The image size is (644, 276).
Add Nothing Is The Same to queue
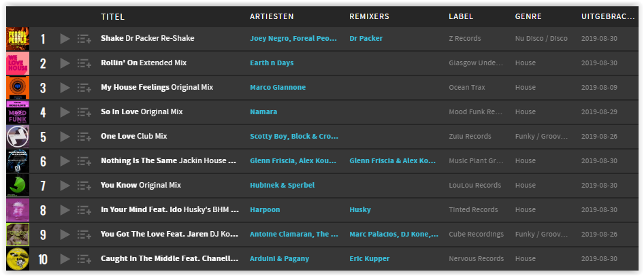[x=84, y=161]
